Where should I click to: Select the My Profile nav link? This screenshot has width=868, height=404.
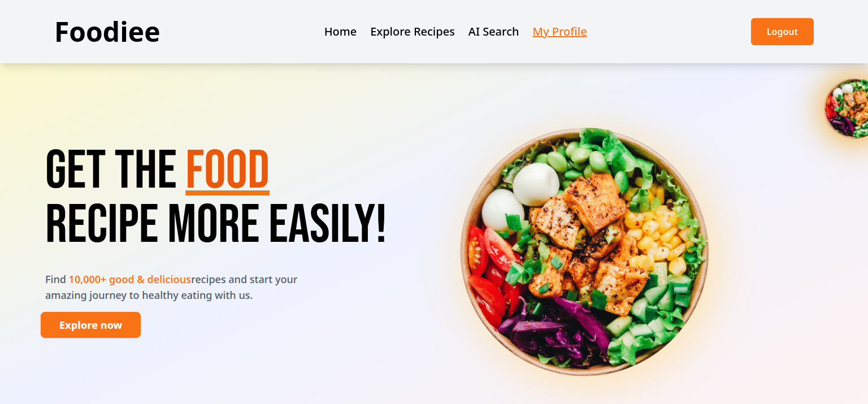click(x=559, y=32)
